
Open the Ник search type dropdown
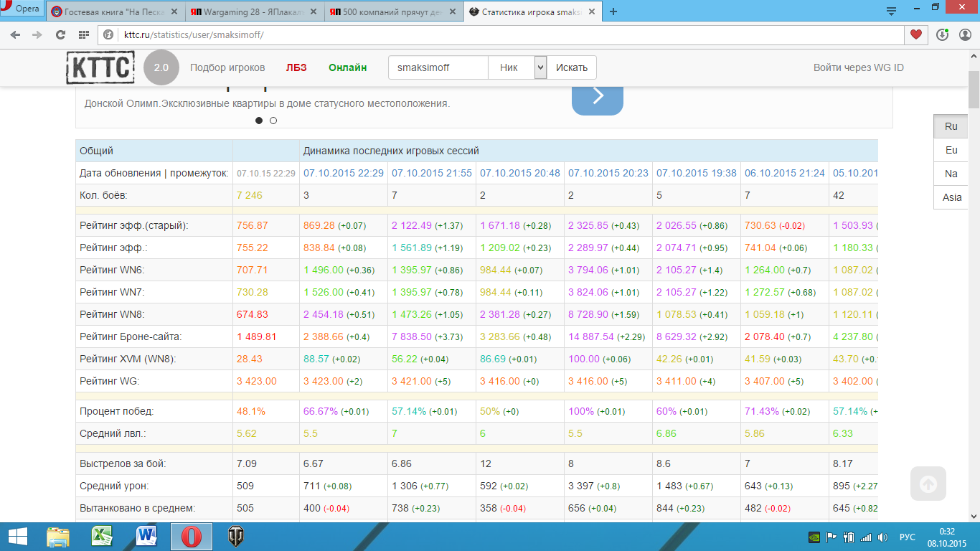click(x=517, y=67)
